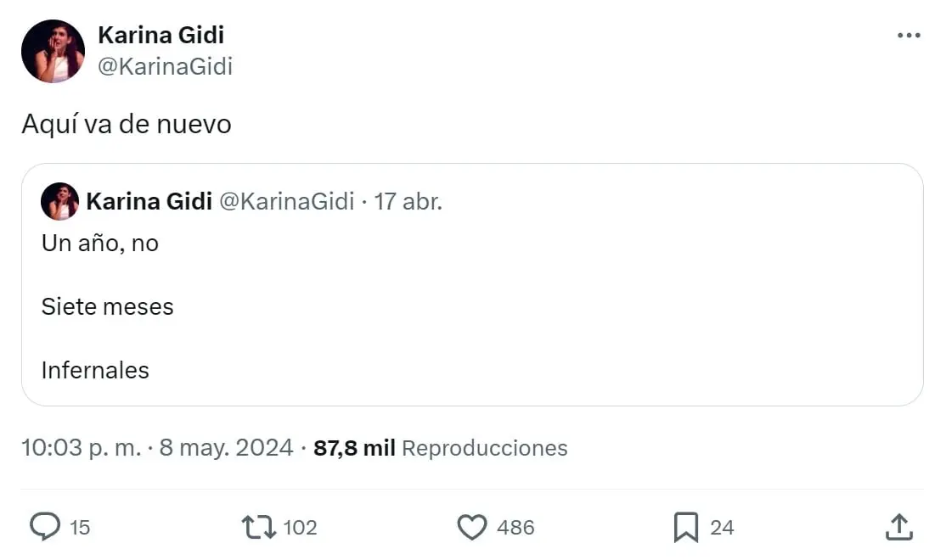Expand sharing options from the share arrow
The width and height of the screenshot is (946, 560).
pos(899,527)
